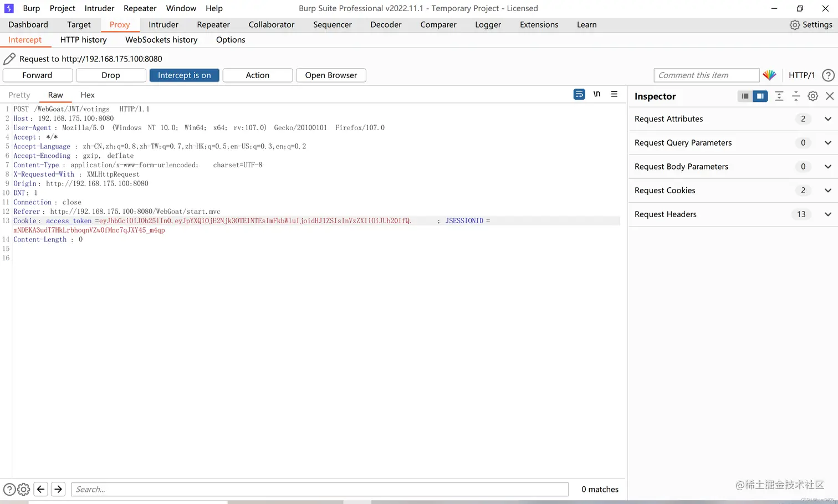Switch editor to Hex view
Screen dimensions: 838x504
pyautogui.click(x=88, y=95)
